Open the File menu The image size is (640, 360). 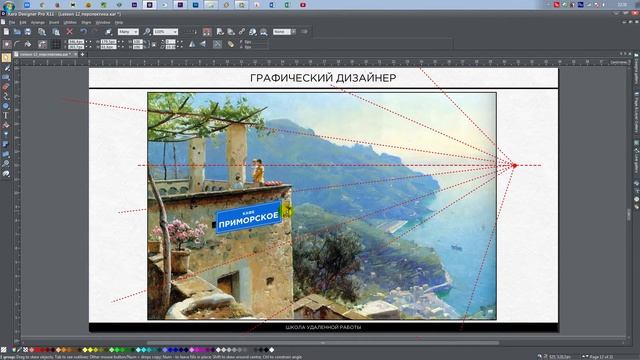tap(12, 22)
